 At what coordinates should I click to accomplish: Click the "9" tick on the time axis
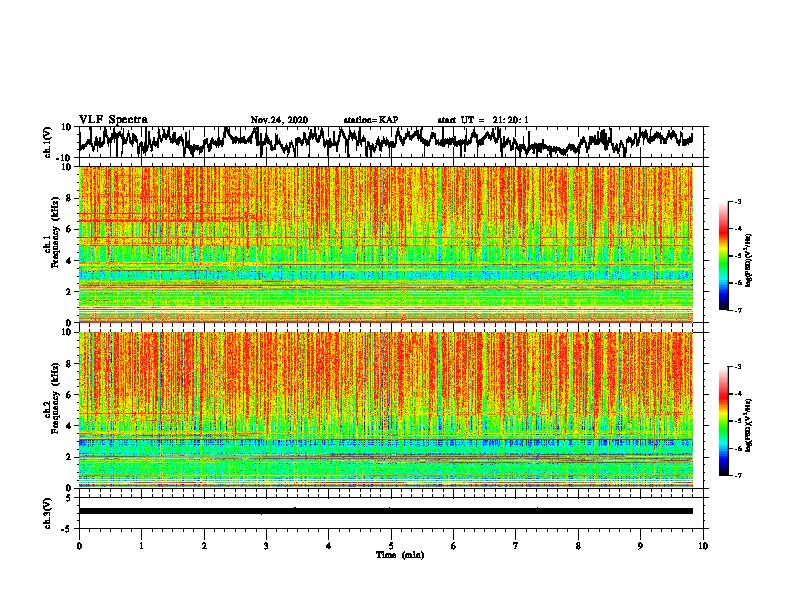pyautogui.click(x=640, y=546)
